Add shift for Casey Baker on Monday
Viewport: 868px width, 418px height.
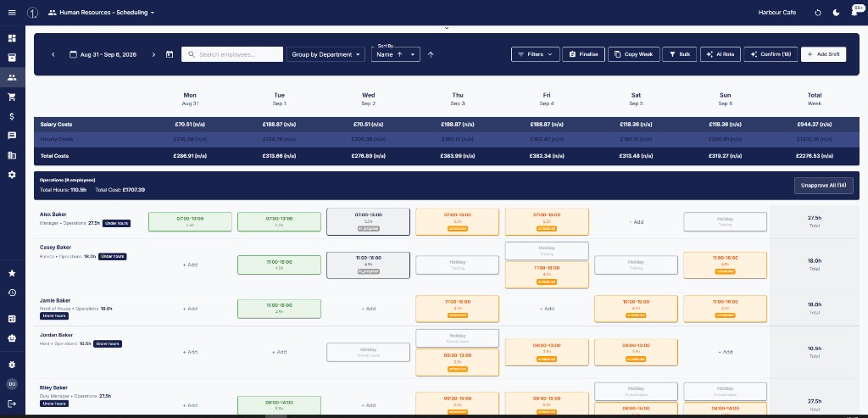pyautogui.click(x=190, y=265)
